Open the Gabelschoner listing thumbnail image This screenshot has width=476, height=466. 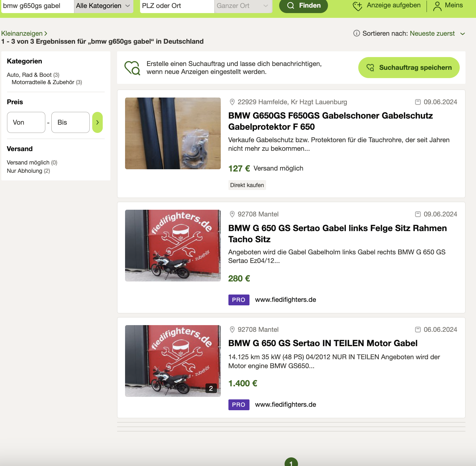pos(173,133)
